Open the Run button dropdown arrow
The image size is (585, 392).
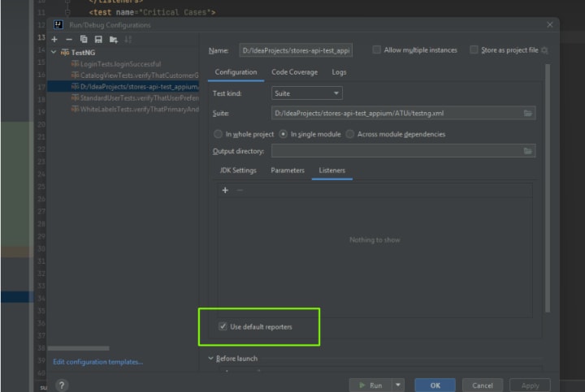click(398, 385)
